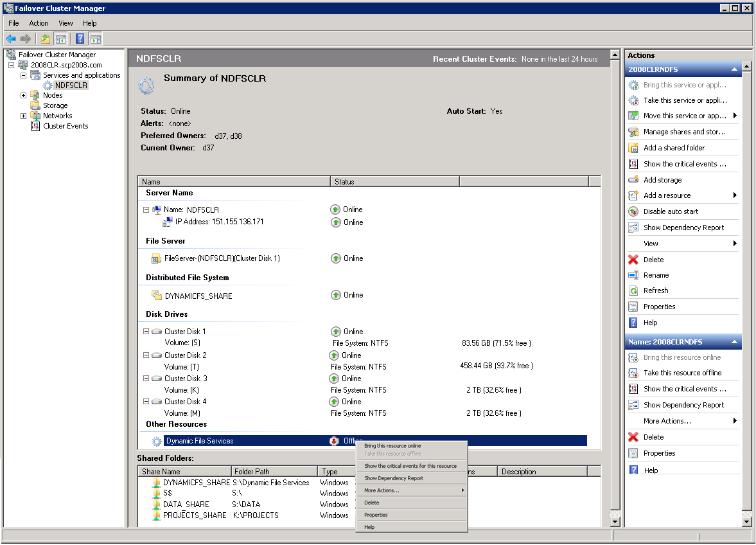Viewport: 756px width, 545px height.
Task: Click the Add storage icon
Action: click(x=633, y=180)
